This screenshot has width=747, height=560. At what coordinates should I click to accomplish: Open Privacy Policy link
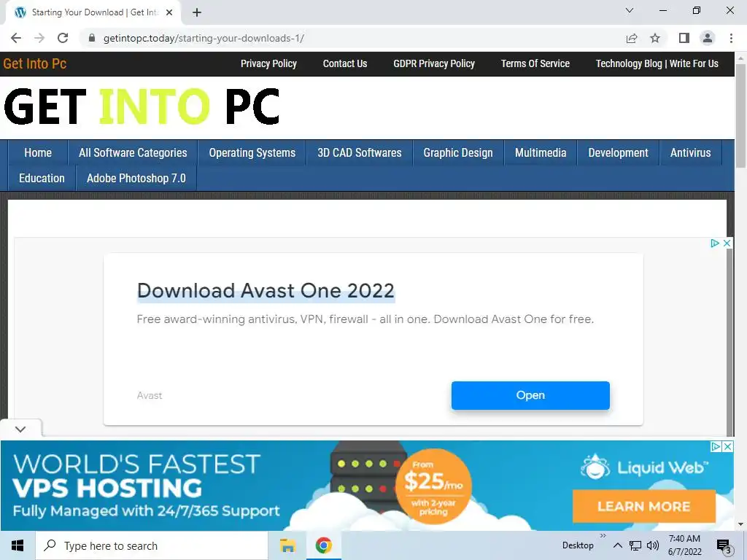coord(268,64)
